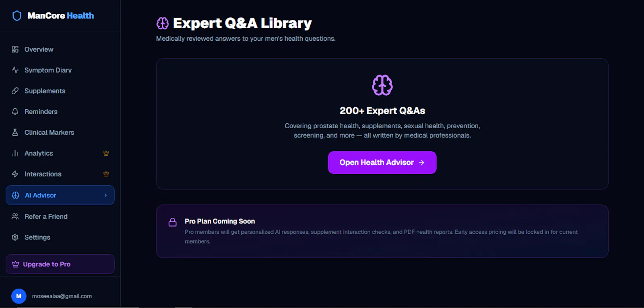The width and height of the screenshot is (644, 308).
Task: Open the AI Advisor menu item
Action: coord(60,195)
